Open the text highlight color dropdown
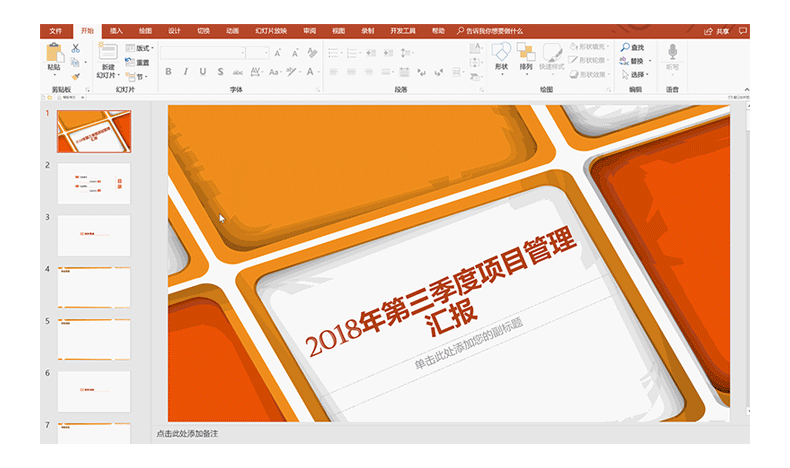This screenshot has height=468, width=790. tap(293, 72)
